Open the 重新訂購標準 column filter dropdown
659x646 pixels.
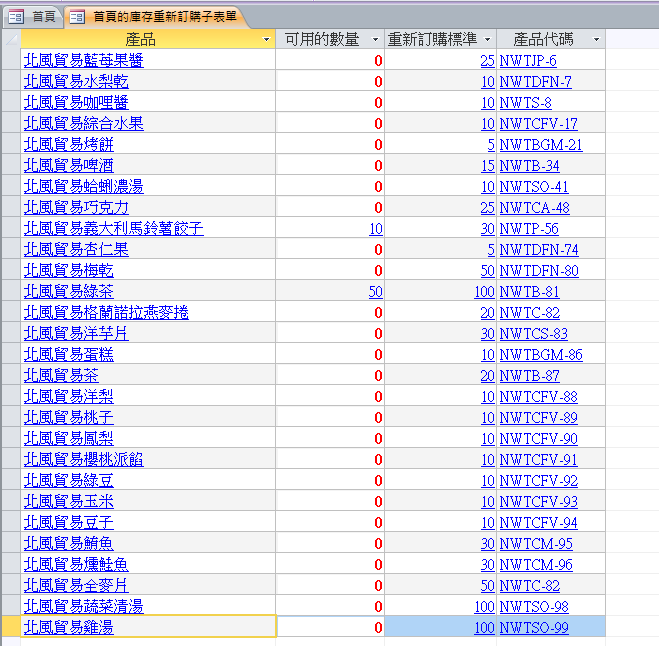(488, 40)
